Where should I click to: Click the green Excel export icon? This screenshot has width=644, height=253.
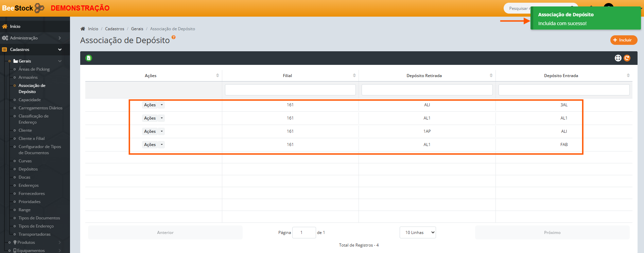tap(89, 58)
